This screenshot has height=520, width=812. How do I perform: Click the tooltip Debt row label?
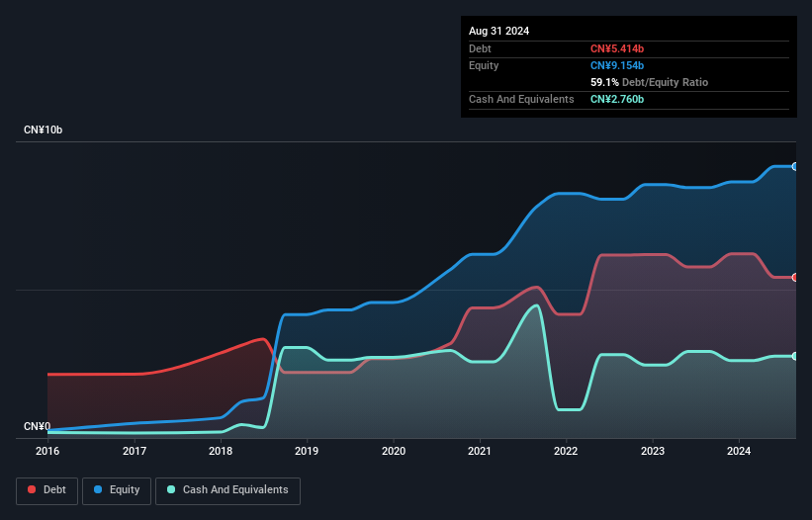[480, 48]
